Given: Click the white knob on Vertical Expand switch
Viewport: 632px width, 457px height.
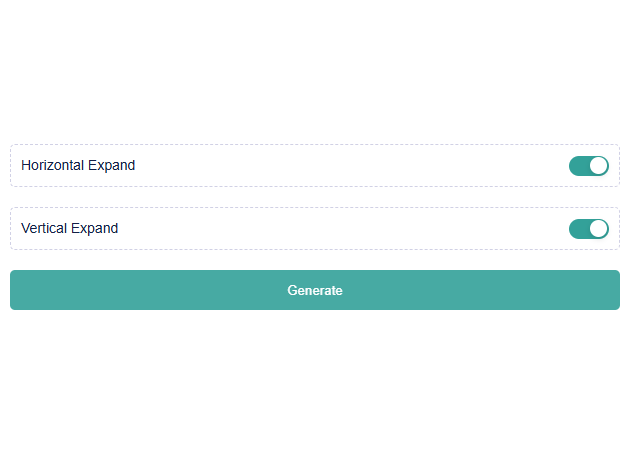Looking at the screenshot, I should pos(598,229).
